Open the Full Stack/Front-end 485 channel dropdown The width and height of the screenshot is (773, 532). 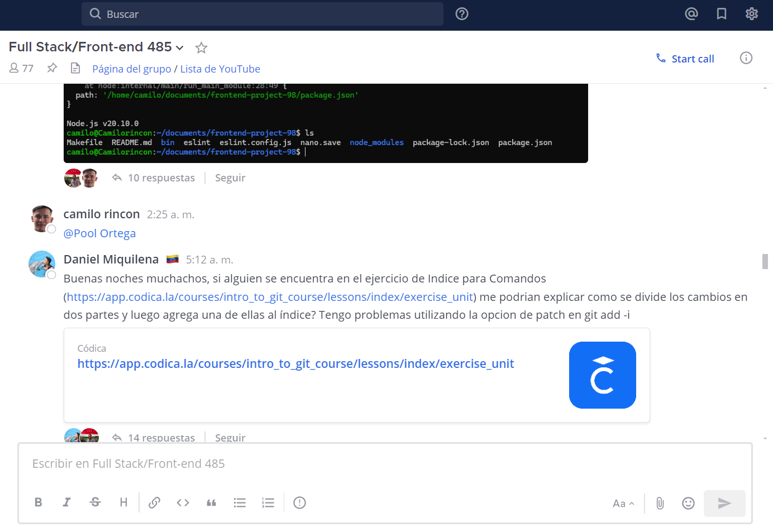179,48
